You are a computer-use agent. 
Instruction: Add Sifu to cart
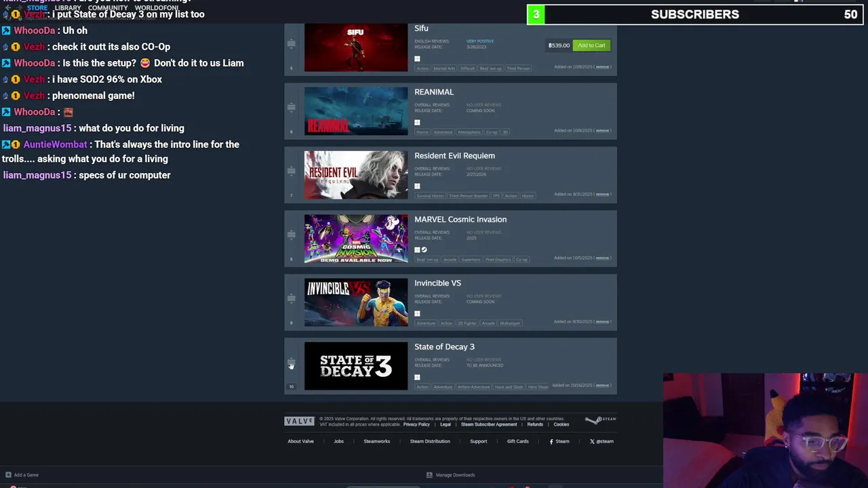pos(591,45)
